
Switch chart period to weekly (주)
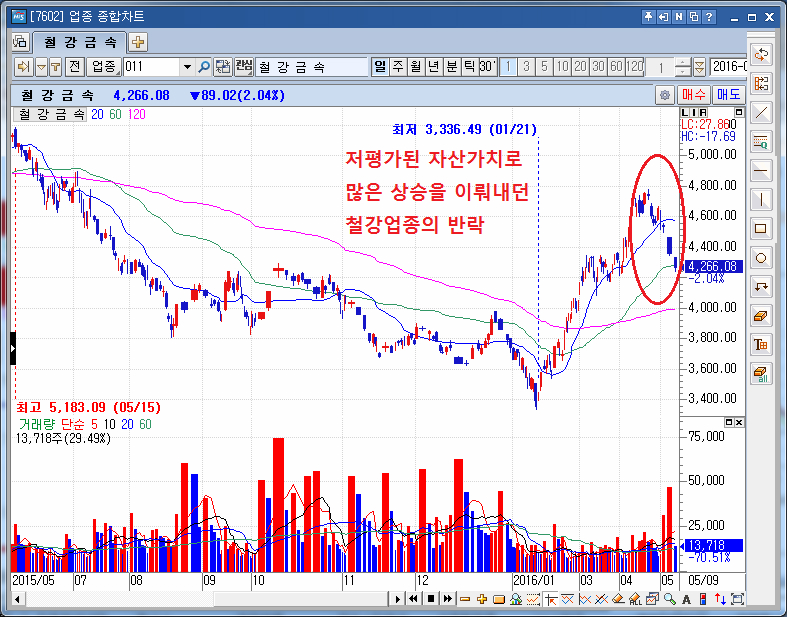[398, 67]
